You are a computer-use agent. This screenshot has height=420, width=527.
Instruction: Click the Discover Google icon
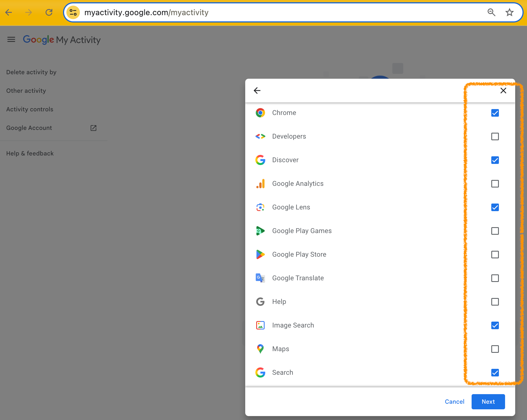(x=260, y=160)
